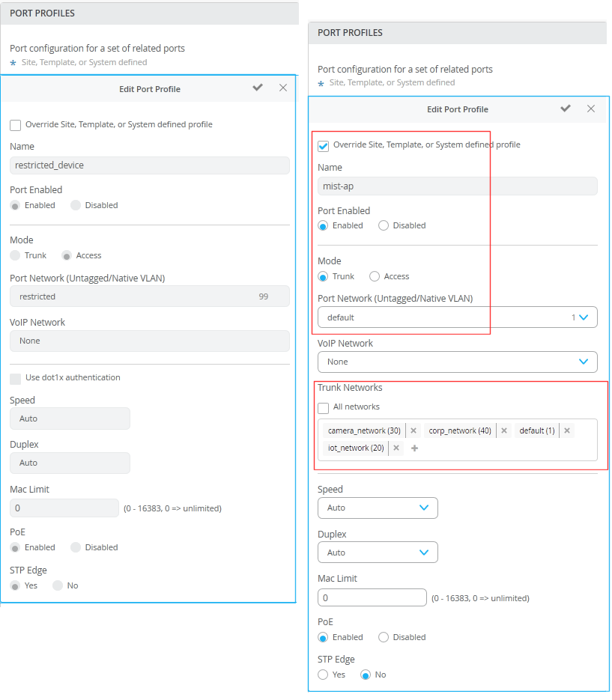Close the restricted_device Edit Port Profile panel
The image size is (612, 700).
coord(283,88)
